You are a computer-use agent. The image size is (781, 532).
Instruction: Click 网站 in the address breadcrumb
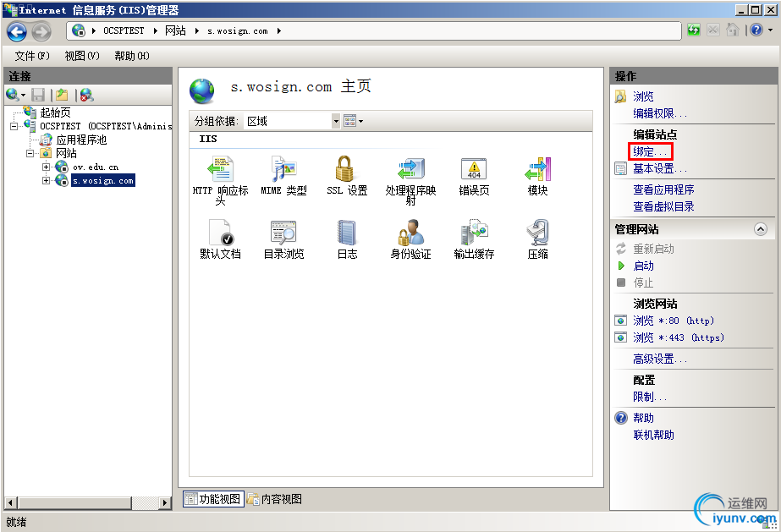[175, 30]
